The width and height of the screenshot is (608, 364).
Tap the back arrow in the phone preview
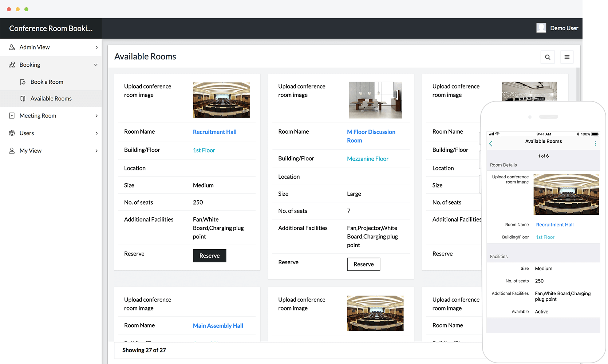tap(491, 143)
